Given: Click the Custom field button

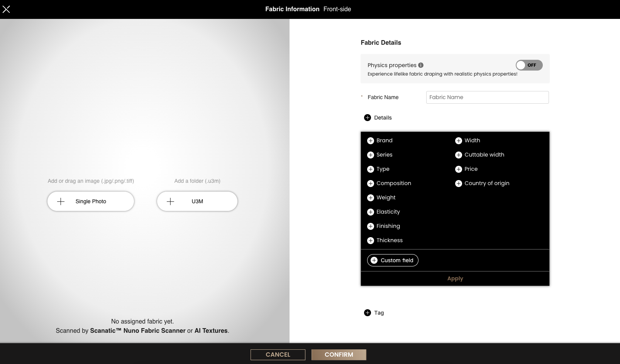Looking at the screenshot, I should tap(393, 260).
